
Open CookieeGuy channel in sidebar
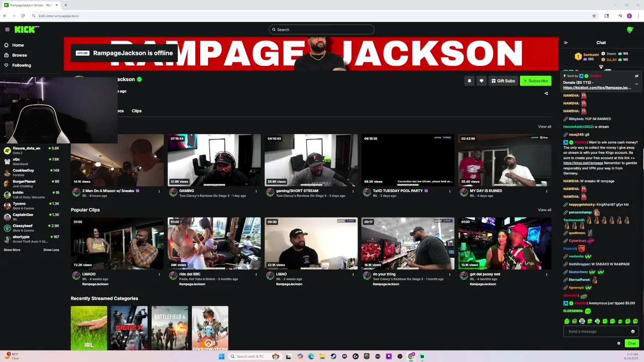pos(31,172)
